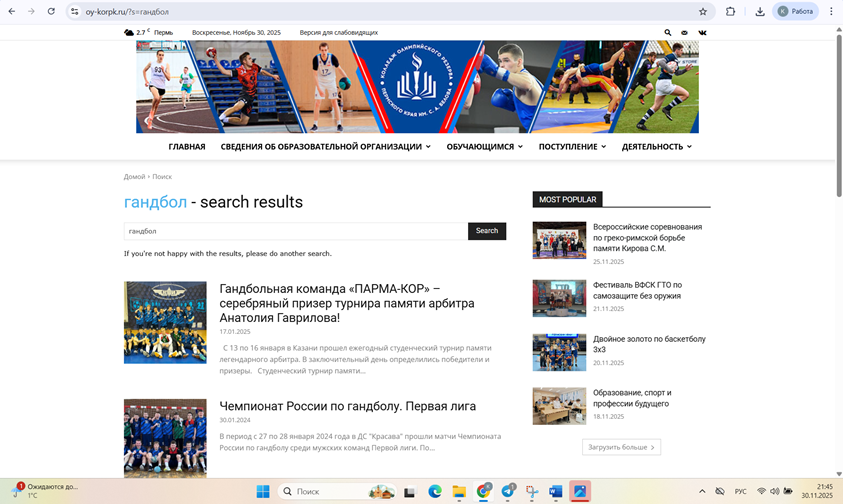The width and height of the screenshot is (843, 504).
Task: Open Chrome downloads icon
Action: (760, 11)
